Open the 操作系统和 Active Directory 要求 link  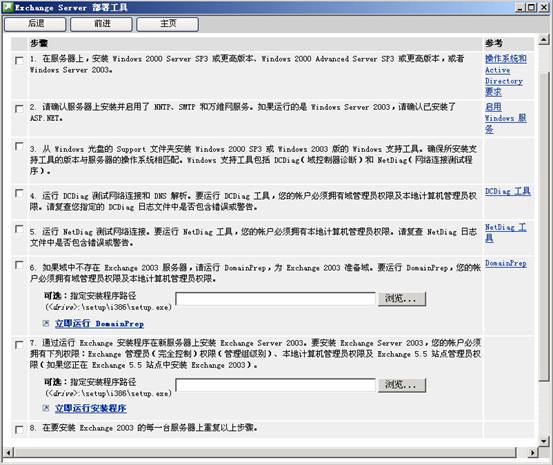point(506,75)
